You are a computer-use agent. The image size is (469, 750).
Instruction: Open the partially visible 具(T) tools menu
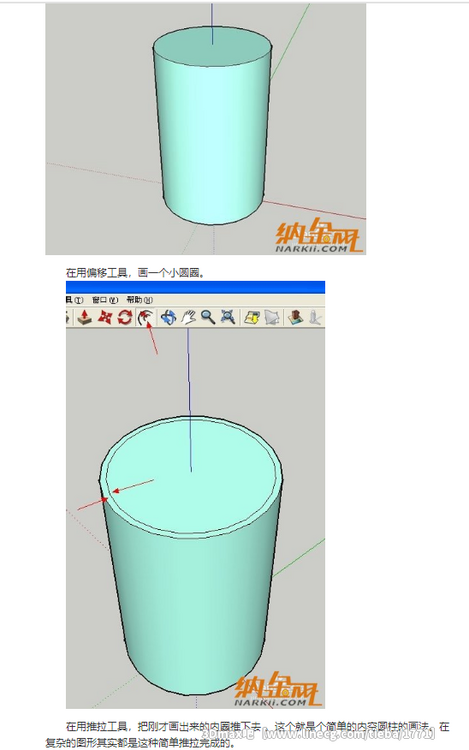[x=75, y=300]
